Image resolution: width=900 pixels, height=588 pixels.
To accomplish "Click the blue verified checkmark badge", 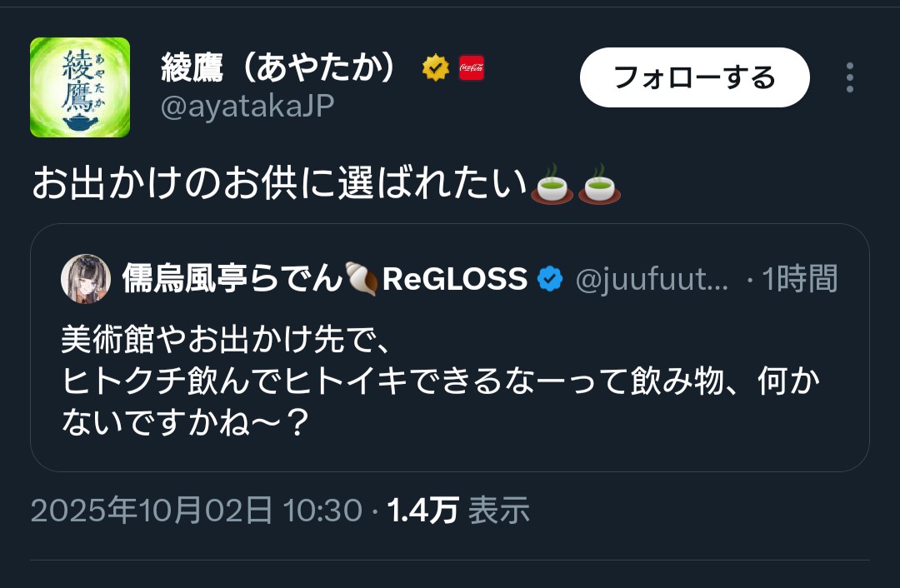I will point(551,279).
